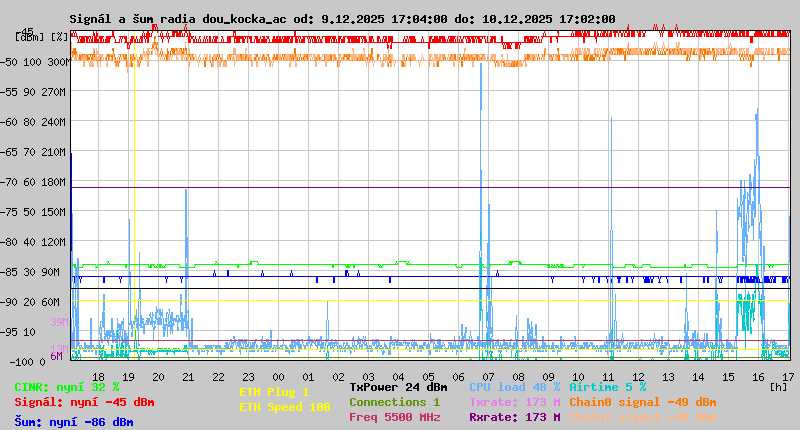This screenshot has width=800, height=430.
Task: Click the graph title 'Signál a šum radia dou_kocka_ac'
Action: click(178, 19)
